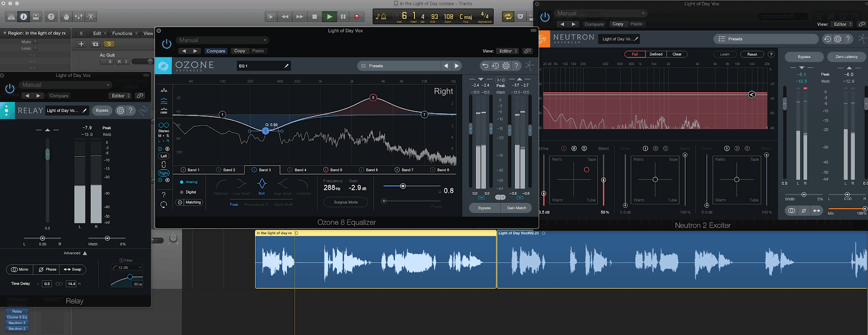Toggle the Inspector info button
The width and height of the screenshot is (868, 335).
tap(23, 17)
